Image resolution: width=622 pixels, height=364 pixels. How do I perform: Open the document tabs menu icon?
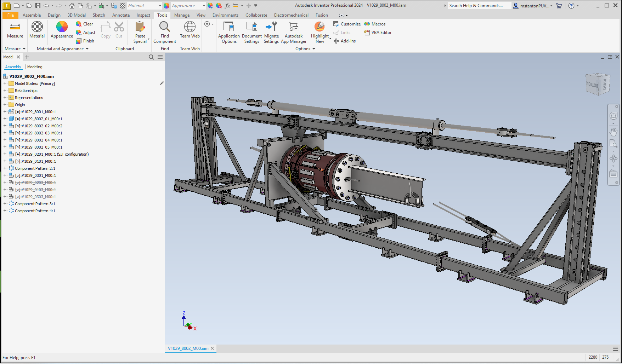click(x=616, y=349)
